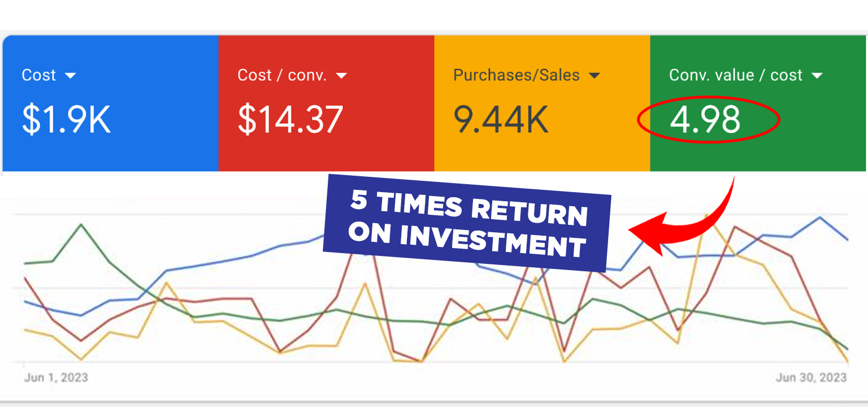Expand the Conv. value / cost dropdown arrow
The image size is (868, 417).
pos(817,76)
